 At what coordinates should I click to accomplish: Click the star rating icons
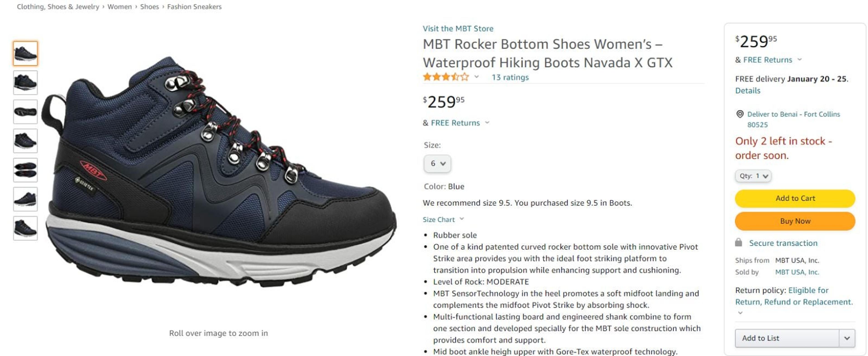coord(446,77)
